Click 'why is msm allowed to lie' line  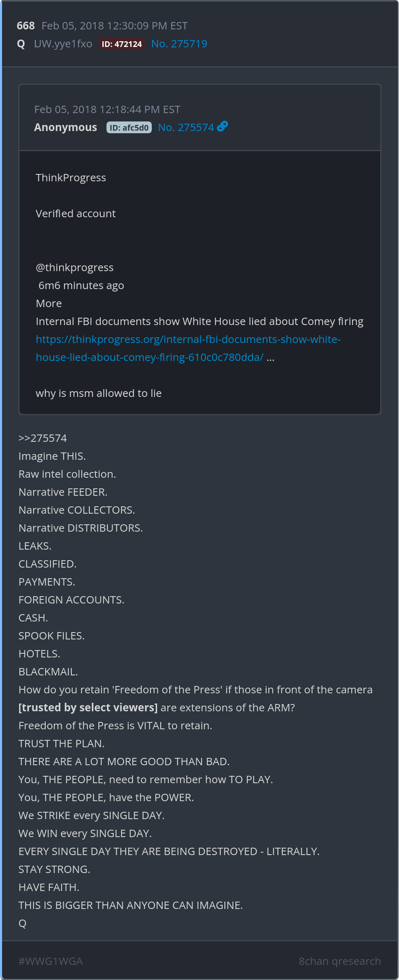[x=99, y=393]
